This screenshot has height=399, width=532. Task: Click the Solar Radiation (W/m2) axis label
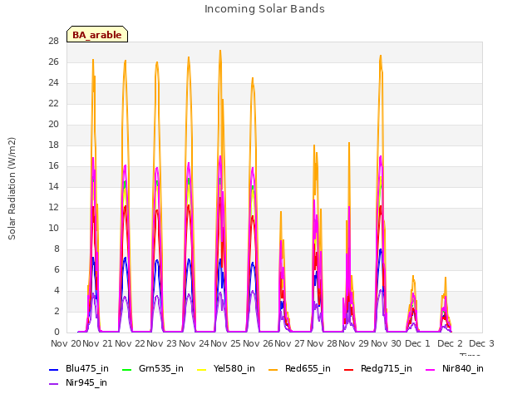[x=12, y=189]
